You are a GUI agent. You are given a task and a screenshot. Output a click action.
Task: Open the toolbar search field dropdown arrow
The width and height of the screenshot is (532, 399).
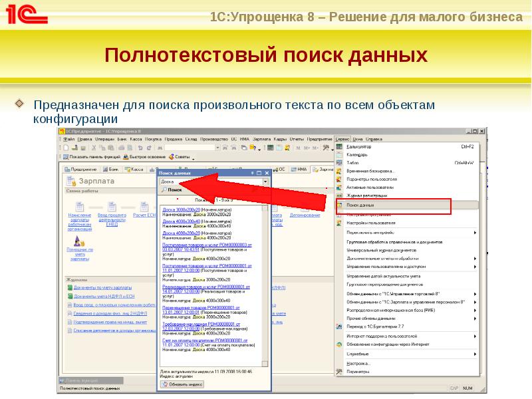point(217,148)
